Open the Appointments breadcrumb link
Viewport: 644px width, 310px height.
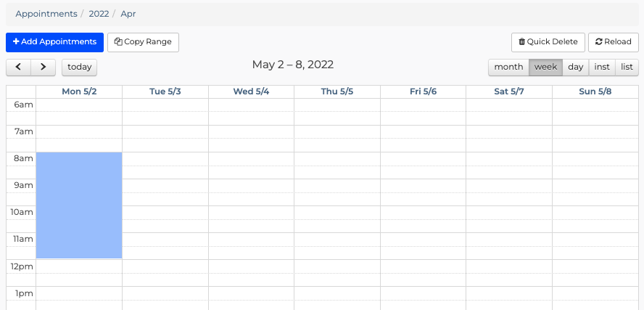(46, 14)
